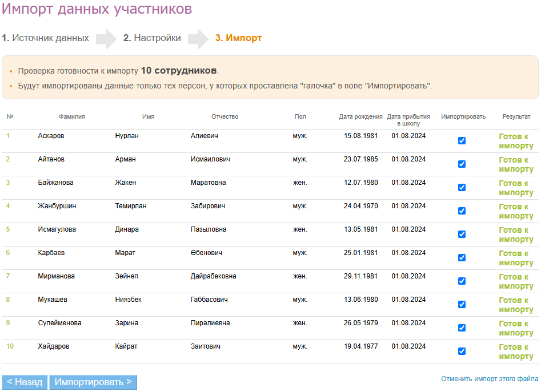This screenshot has width=541, height=392.
Task: Toggle import checkbox for Мирманова Зейнеп
Action: pyautogui.click(x=462, y=281)
